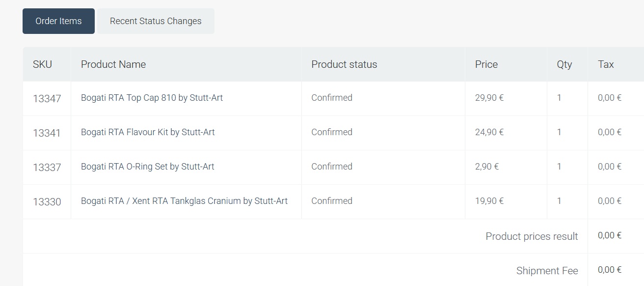
Task: Switch to the Order Items tab
Action: coord(58,21)
